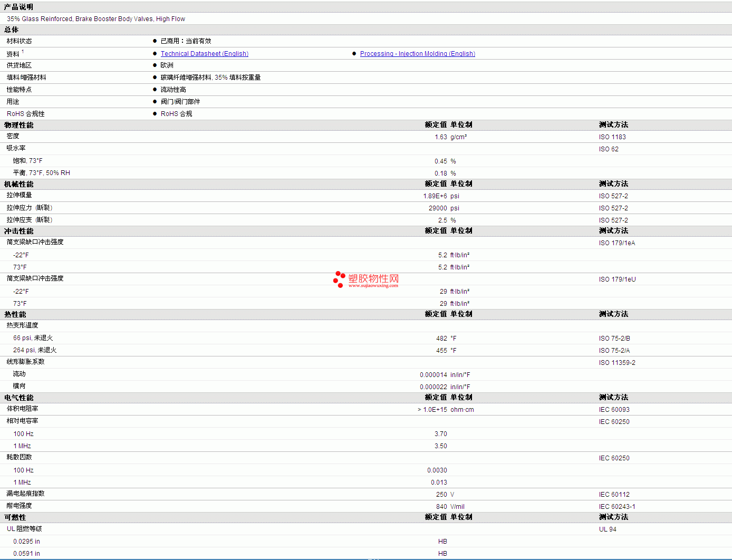The height and width of the screenshot is (560, 732).
Task: Open the UL 阻燃等级 link
Action: point(24,529)
